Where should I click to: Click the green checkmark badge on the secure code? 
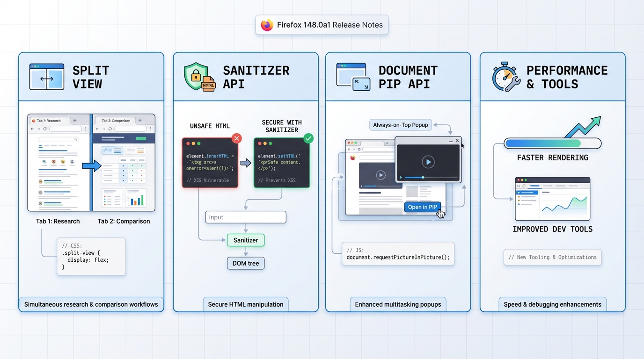pyautogui.click(x=308, y=138)
